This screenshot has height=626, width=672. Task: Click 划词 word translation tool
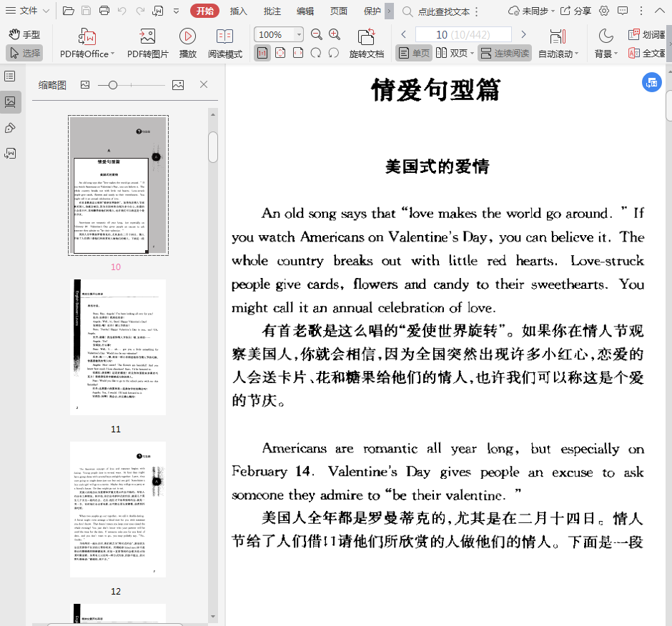[646, 34]
